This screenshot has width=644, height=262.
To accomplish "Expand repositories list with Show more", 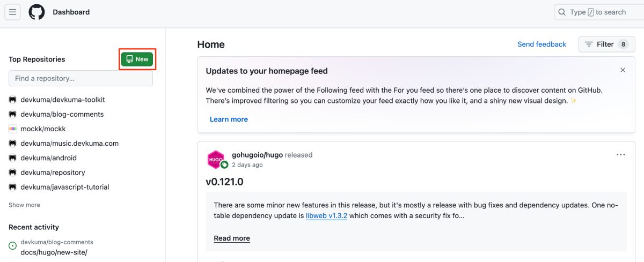I will point(24,205).
